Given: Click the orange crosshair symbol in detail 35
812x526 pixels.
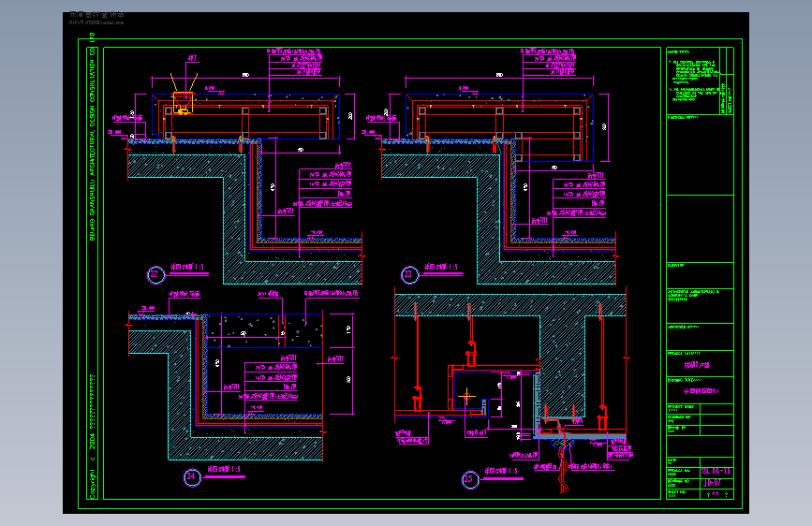Looking at the screenshot, I should [x=466, y=397].
